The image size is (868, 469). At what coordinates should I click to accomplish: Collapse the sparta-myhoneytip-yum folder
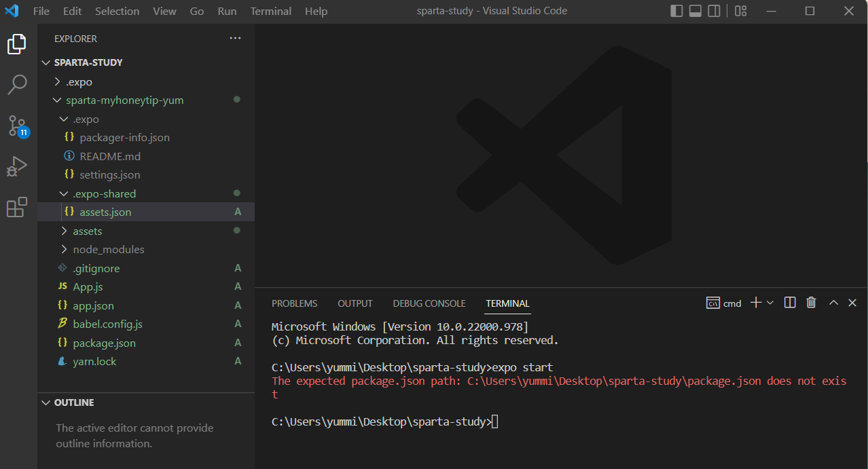pyautogui.click(x=146, y=100)
